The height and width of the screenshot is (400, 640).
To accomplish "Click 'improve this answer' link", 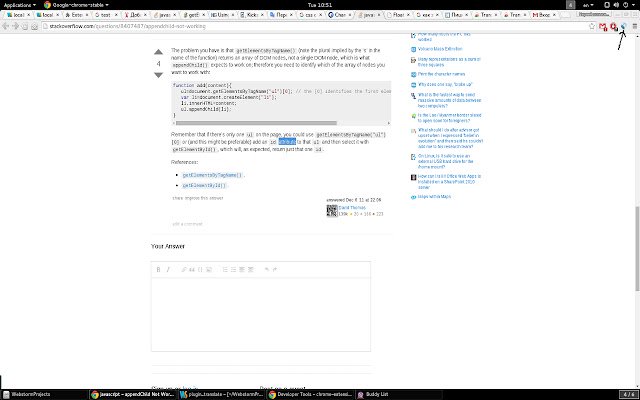I will [x=203, y=198].
